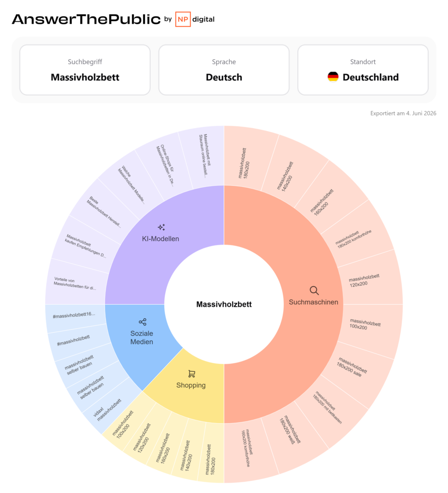Click the shopping cart icon
The image size is (448, 493).
192,374
